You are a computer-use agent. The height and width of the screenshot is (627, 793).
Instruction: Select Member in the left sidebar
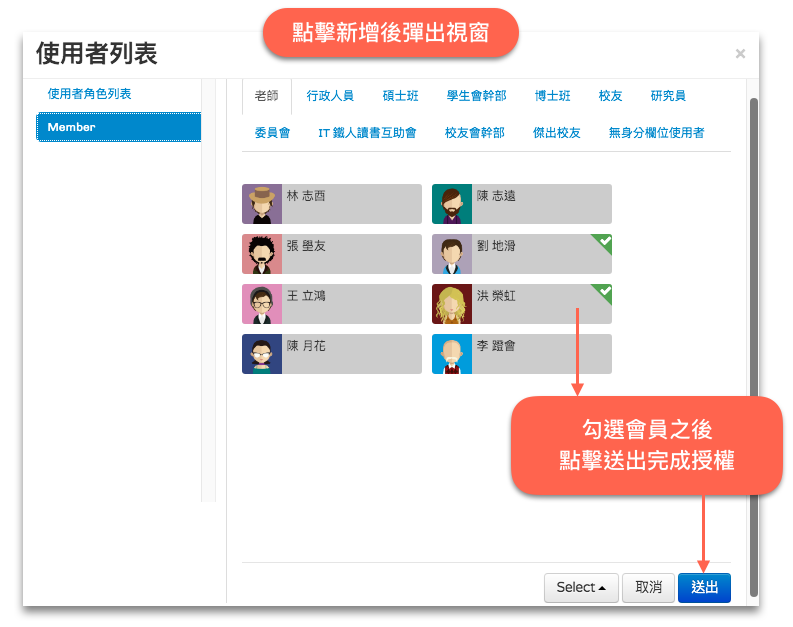tap(118, 127)
